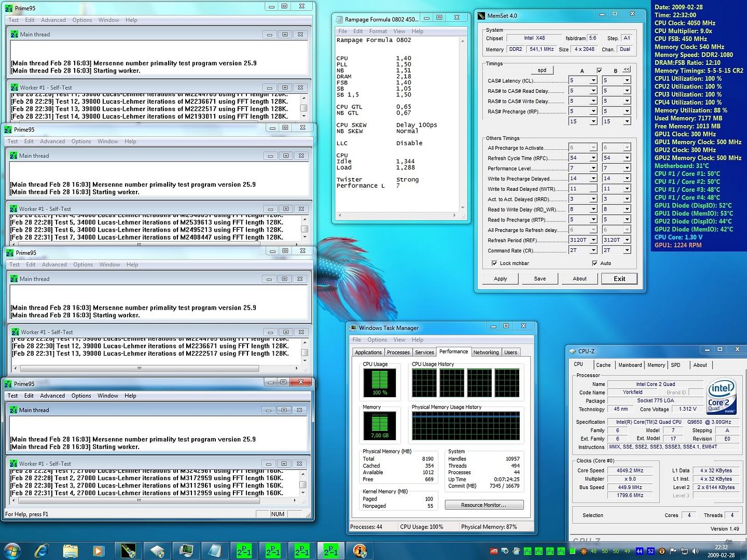Open the Cache tab in CPU-Z
The width and height of the screenshot is (747, 560).
(603, 365)
